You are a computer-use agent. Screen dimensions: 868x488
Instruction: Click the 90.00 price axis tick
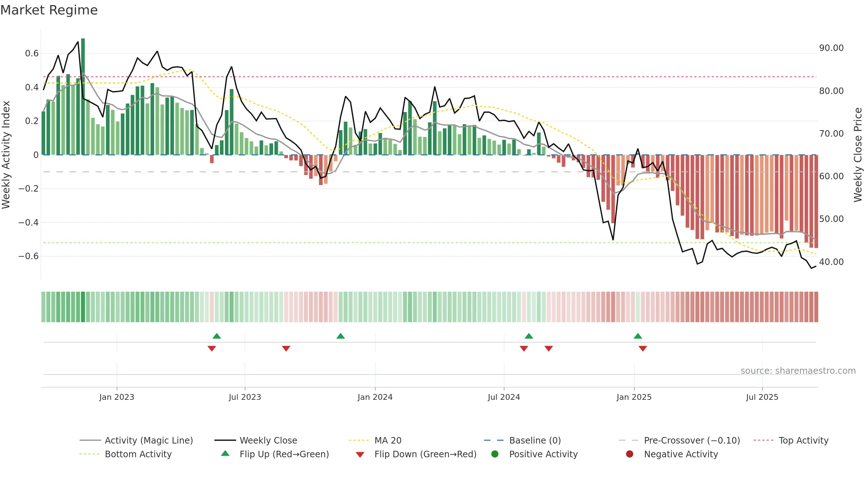pos(831,48)
